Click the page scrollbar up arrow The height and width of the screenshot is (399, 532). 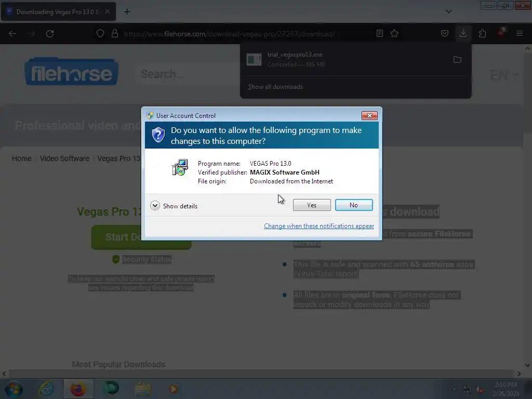tap(528, 48)
